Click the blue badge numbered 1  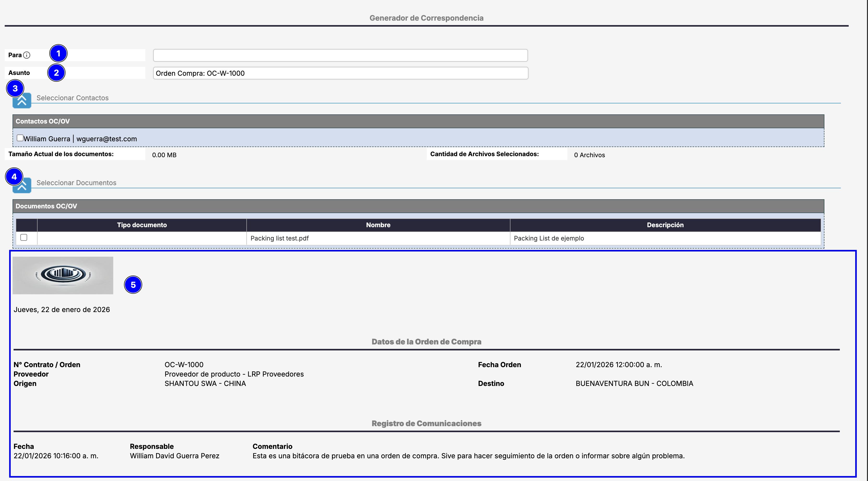(x=58, y=53)
